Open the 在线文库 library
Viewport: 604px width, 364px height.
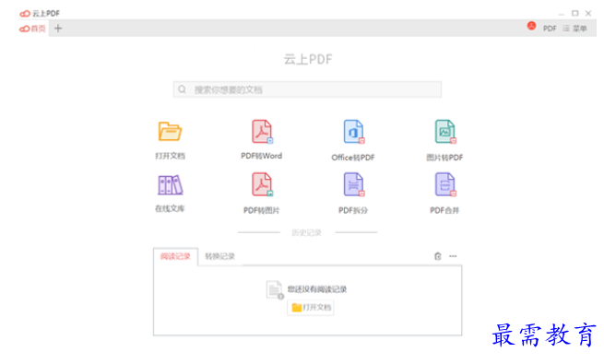pyautogui.click(x=170, y=185)
